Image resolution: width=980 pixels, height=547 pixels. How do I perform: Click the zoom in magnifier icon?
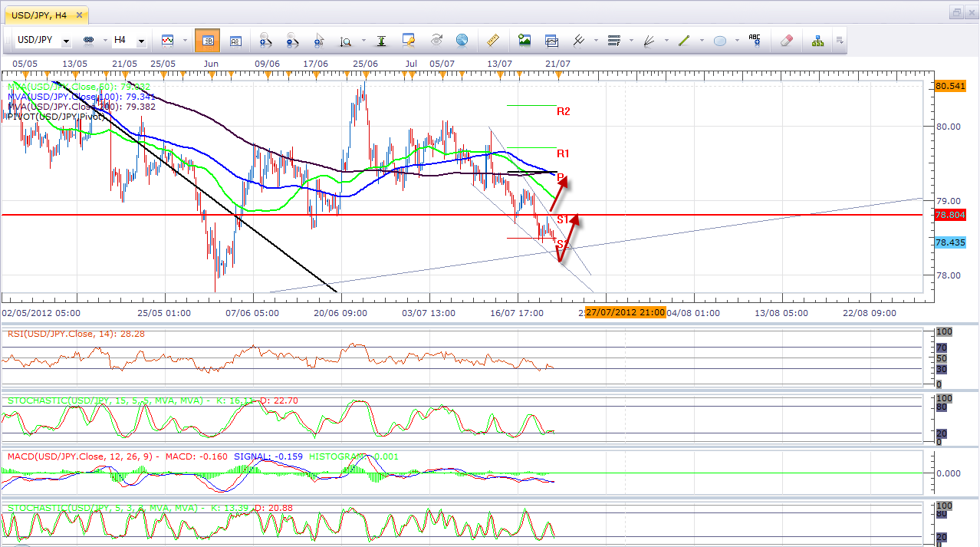266,40
